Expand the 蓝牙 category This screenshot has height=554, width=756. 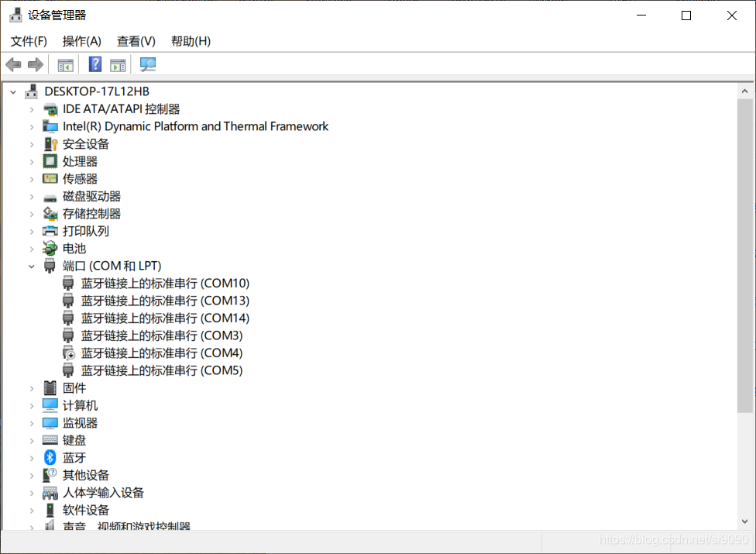point(32,458)
